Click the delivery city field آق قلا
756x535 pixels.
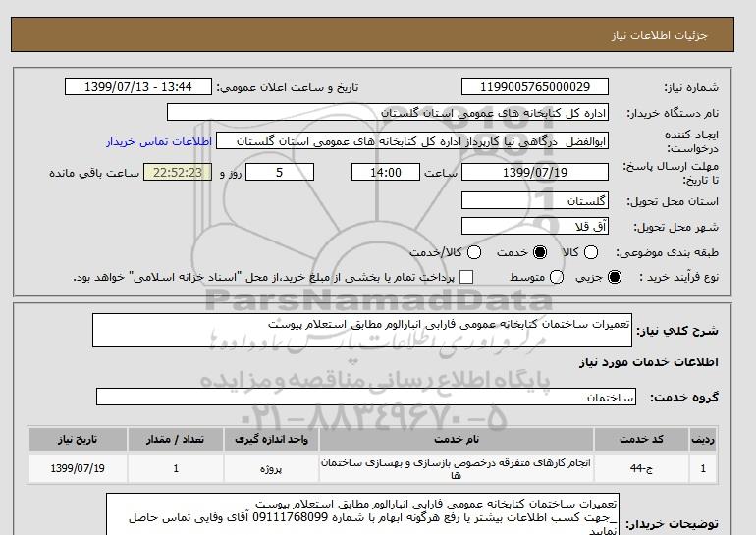click(535, 226)
